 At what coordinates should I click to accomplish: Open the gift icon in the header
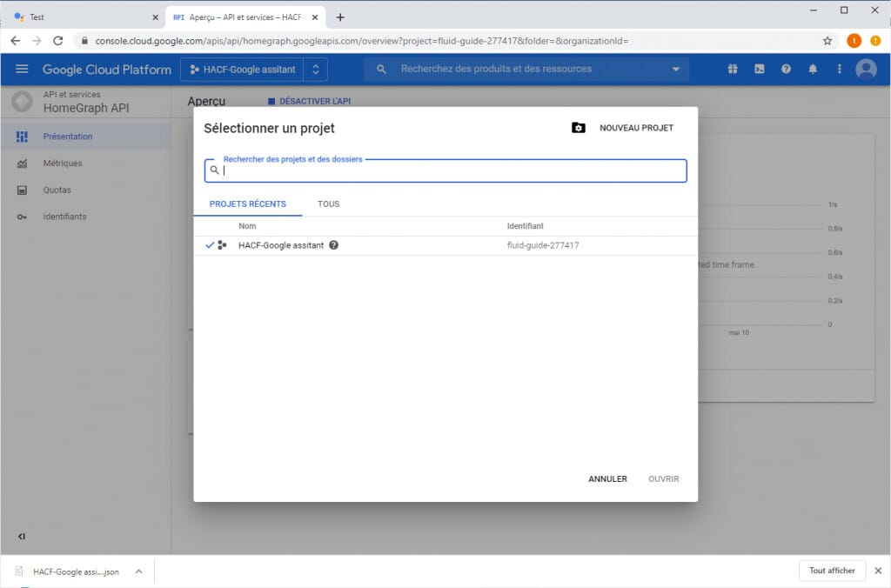733,70
